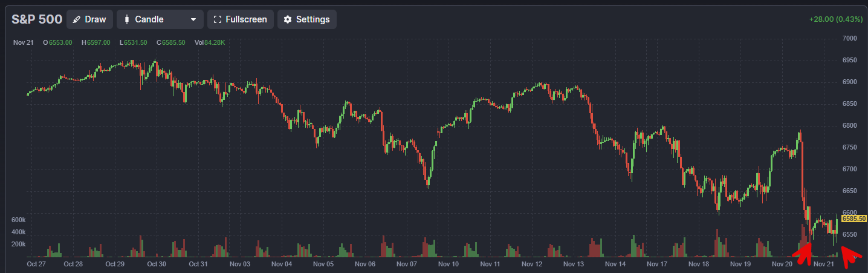Expand the caret arrow next to Candle
Viewport: 868px width, 273px height.
[193, 19]
